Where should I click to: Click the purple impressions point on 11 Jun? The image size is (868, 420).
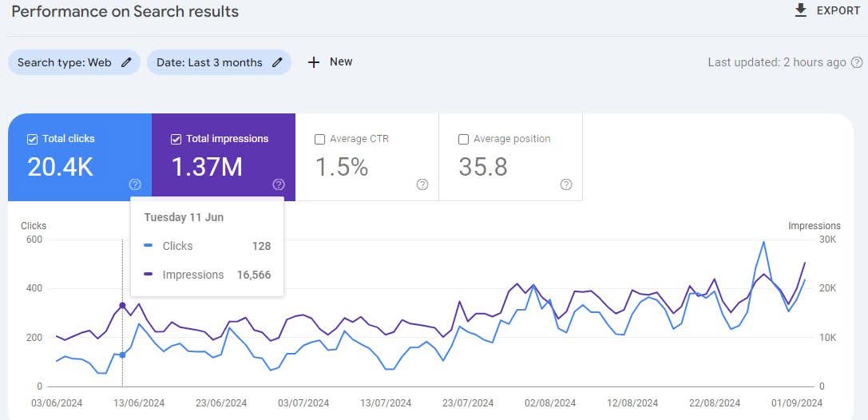tap(122, 306)
